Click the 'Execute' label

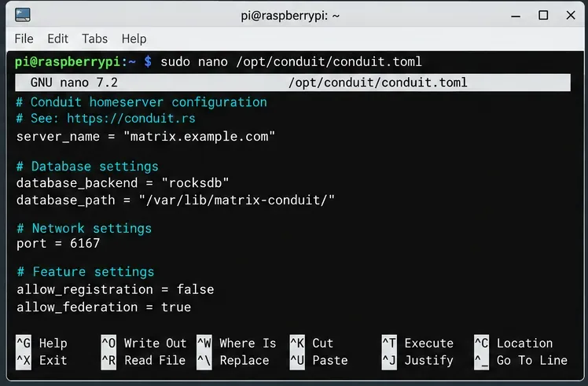click(429, 343)
